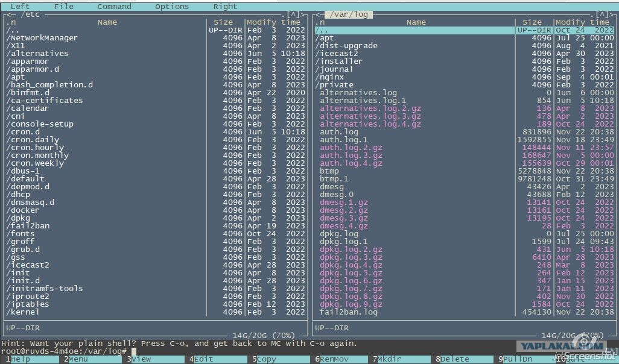Open the Left menu
The image size is (619, 364).
pyautogui.click(x=20, y=6)
